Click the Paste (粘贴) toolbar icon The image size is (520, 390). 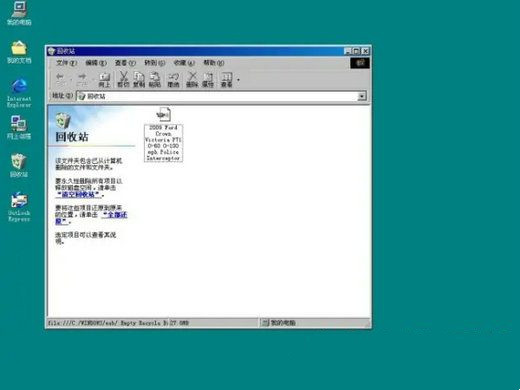coord(155,80)
